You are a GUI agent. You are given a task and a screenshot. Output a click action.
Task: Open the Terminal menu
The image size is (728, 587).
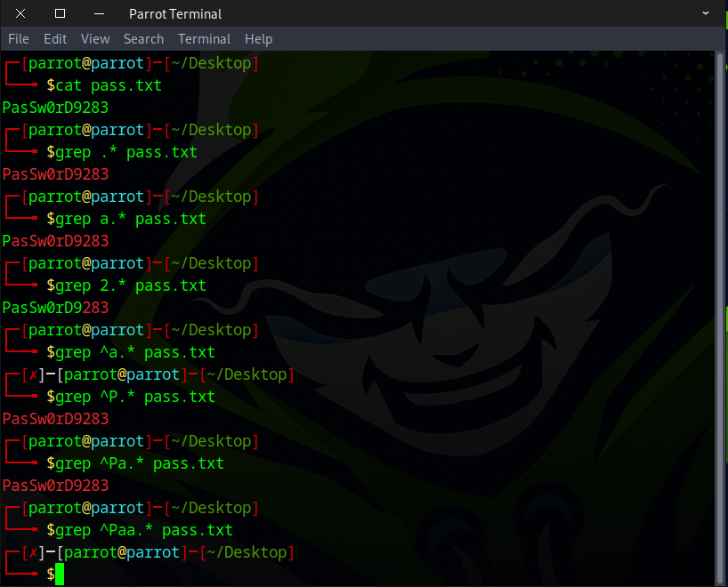click(x=204, y=39)
